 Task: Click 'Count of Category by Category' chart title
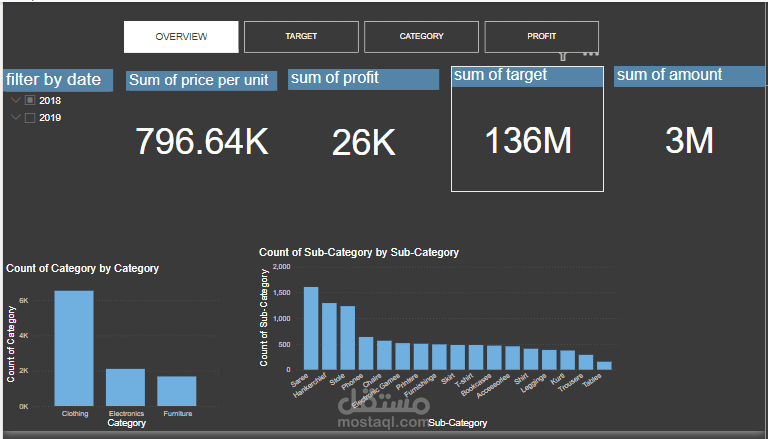tap(82, 268)
